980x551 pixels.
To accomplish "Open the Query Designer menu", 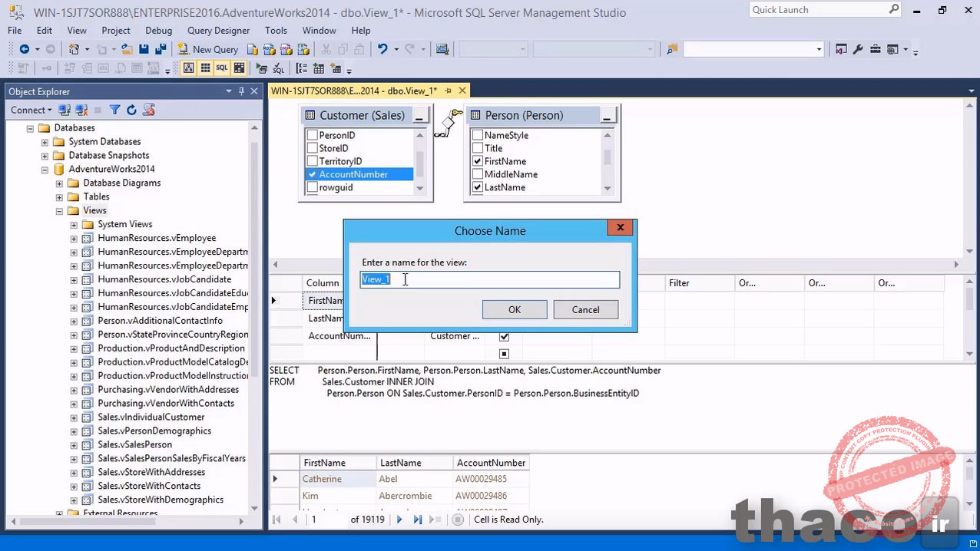I will [218, 31].
